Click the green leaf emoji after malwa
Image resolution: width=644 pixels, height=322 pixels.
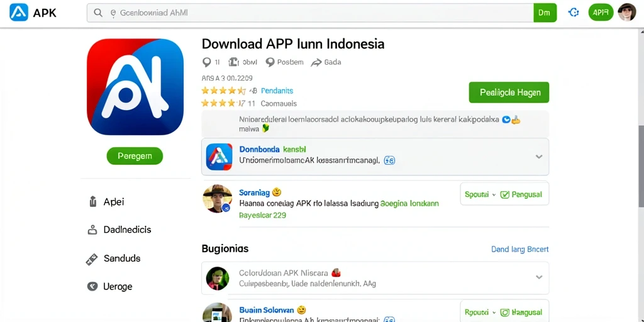tap(266, 129)
